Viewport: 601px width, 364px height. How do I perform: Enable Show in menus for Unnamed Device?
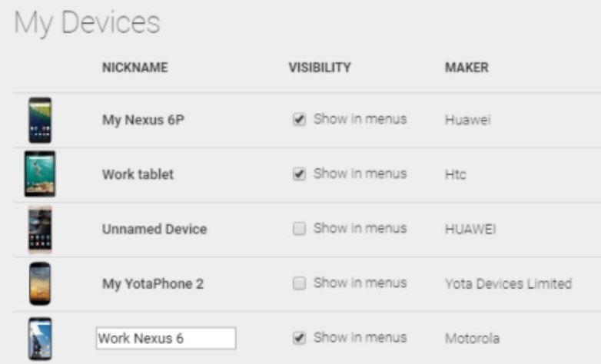pyautogui.click(x=299, y=229)
